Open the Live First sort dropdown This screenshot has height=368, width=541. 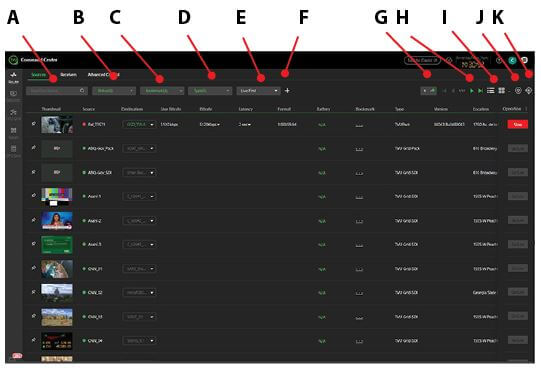tap(258, 91)
